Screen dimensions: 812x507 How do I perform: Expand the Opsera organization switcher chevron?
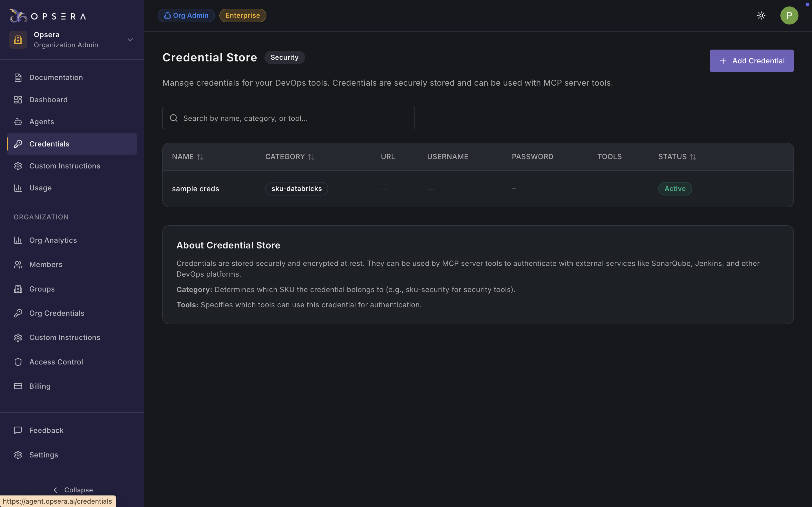[130, 40]
